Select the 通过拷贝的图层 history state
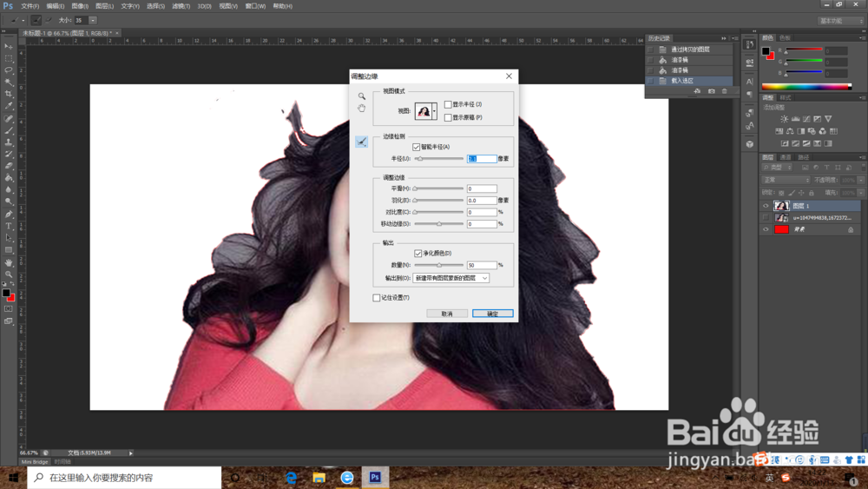 [689, 50]
